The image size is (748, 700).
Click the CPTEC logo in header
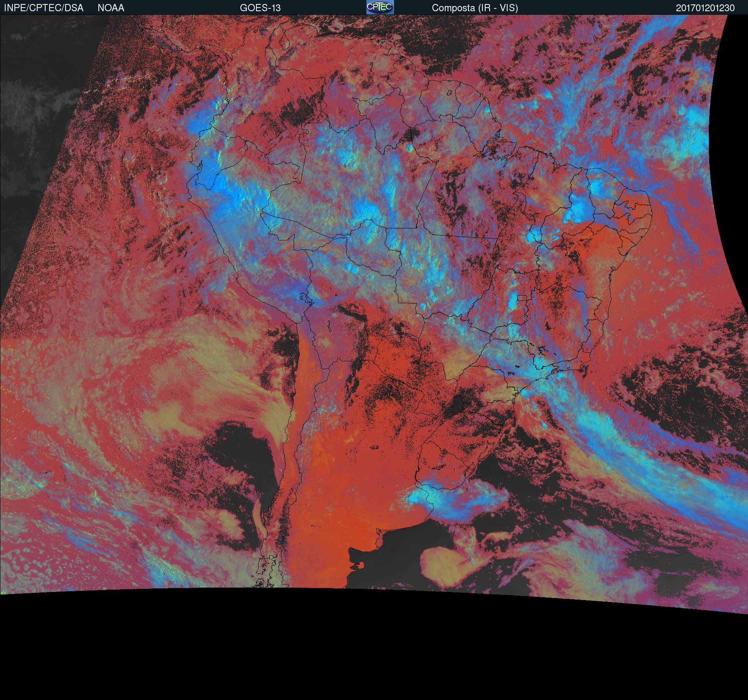pyautogui.click(x=380, y=7)
